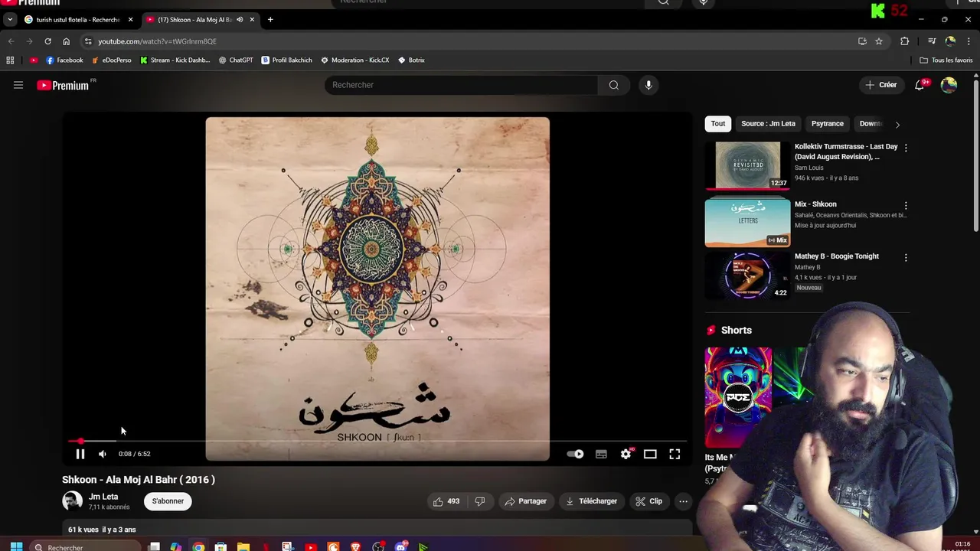Open the Botrix bookmark
Screen dimensions: 980x551
[x=411, y=60]
